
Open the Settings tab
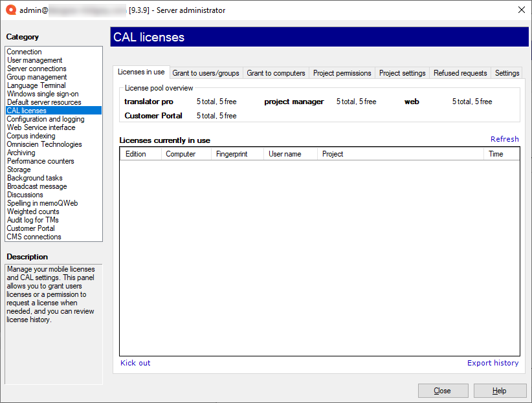point(507,72)
